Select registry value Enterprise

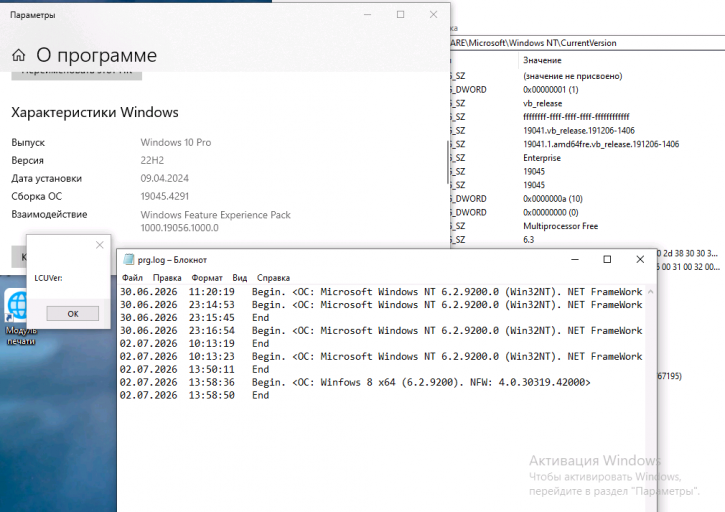pyautogui.click(x=541, y=158)
